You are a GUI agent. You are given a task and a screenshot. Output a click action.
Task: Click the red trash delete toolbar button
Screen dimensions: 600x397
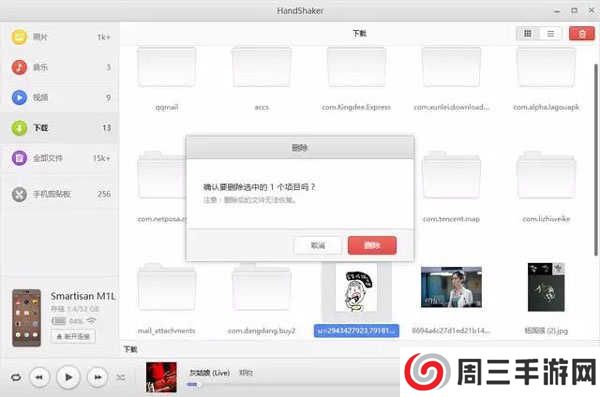[x=582, y=34]
